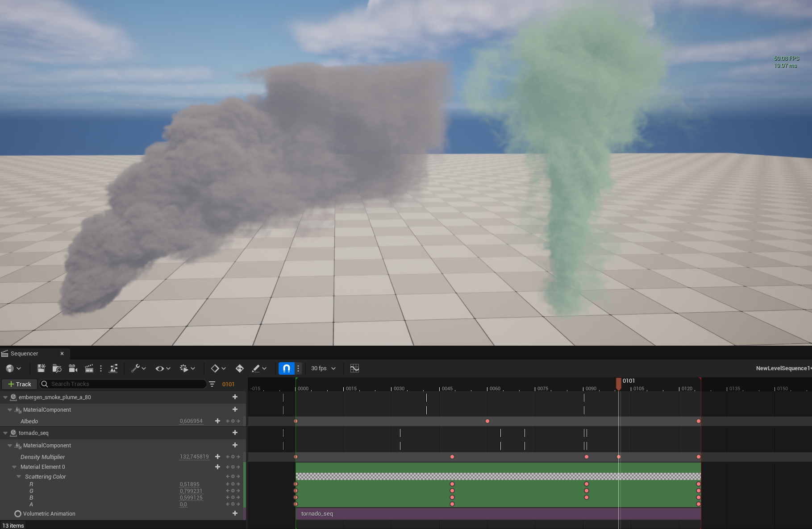
Task: Open the Browse Sequences icon
Action: pyautogui.click(x=56, y=368)
